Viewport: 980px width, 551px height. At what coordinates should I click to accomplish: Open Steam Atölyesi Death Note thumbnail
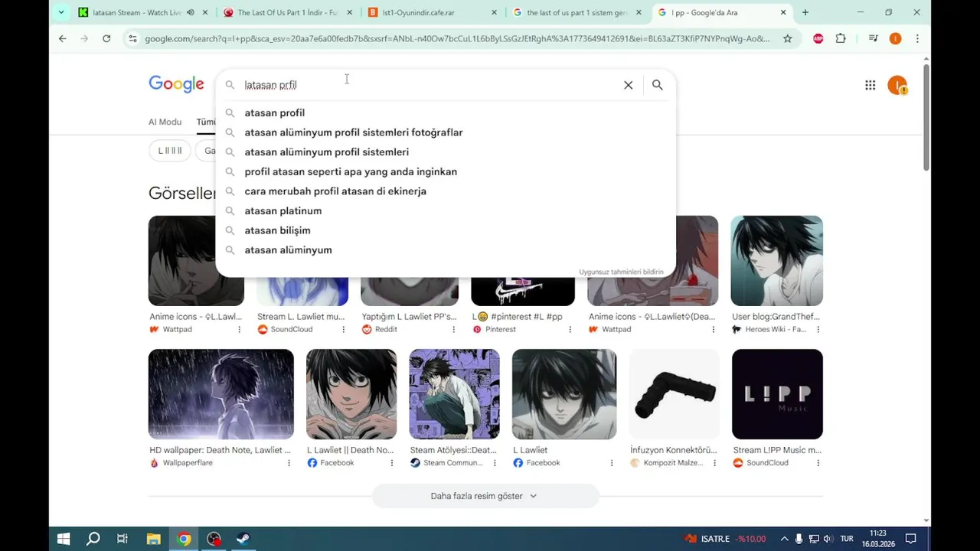454,394
